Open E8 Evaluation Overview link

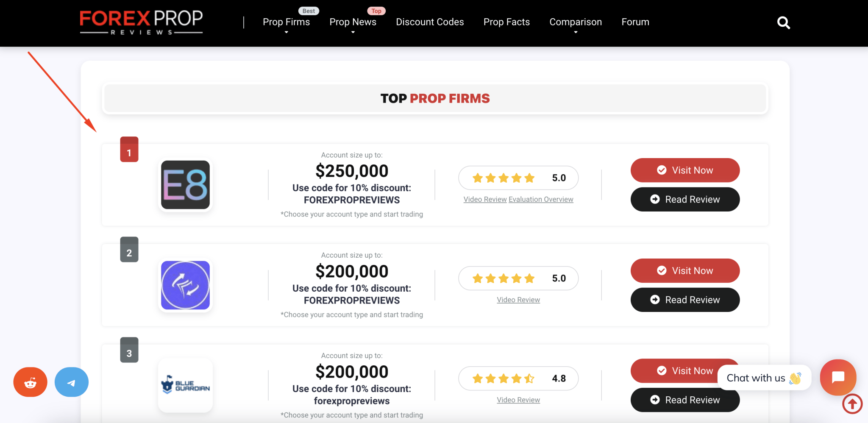pos(541,199)
